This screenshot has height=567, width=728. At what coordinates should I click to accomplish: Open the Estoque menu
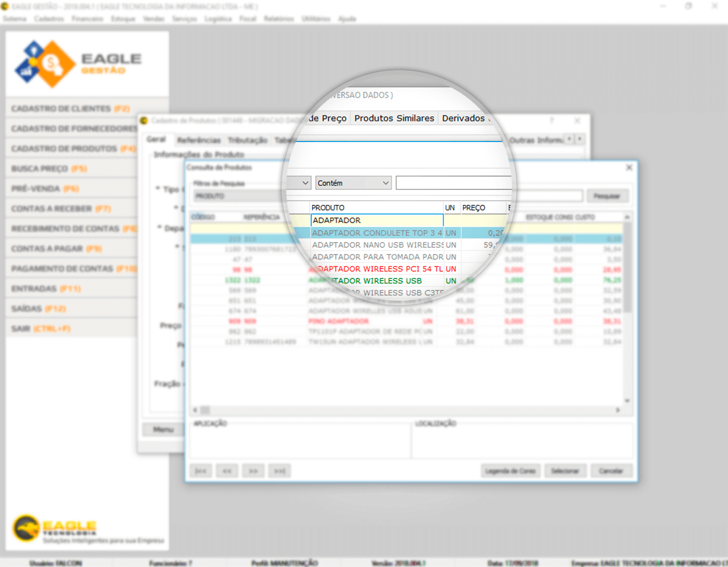point(123,19)
